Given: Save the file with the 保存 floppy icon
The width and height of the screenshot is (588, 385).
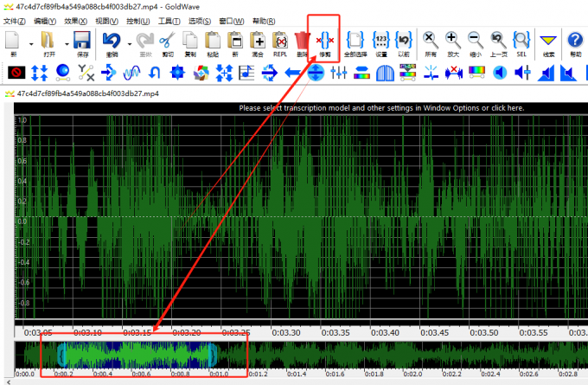Looking at the screenshot, I should pyautogui.click(x=82, y=44).
